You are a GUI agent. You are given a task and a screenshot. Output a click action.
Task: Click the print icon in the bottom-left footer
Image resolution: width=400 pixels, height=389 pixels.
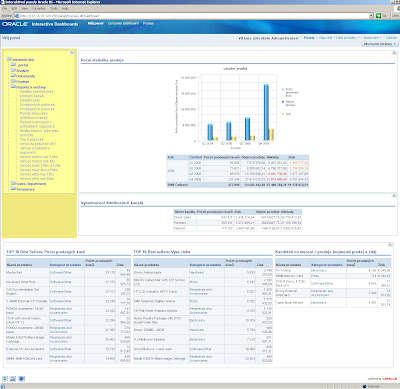tap(13, 379)
